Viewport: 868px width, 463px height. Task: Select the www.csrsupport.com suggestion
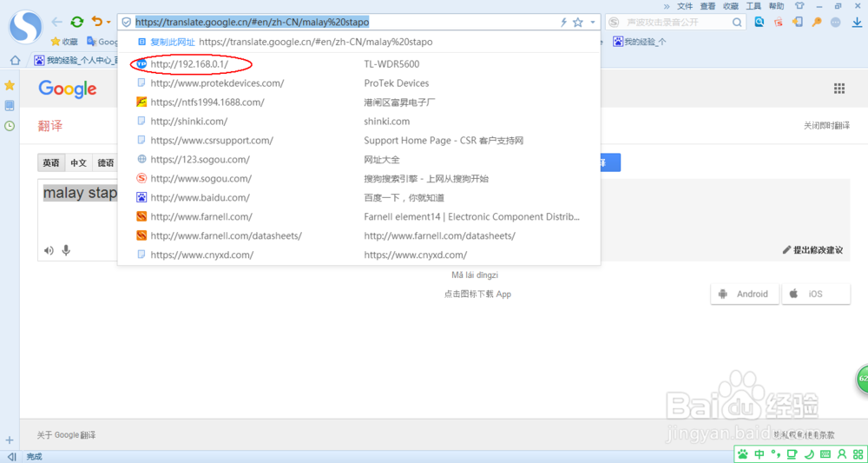(x=358, y=141)
